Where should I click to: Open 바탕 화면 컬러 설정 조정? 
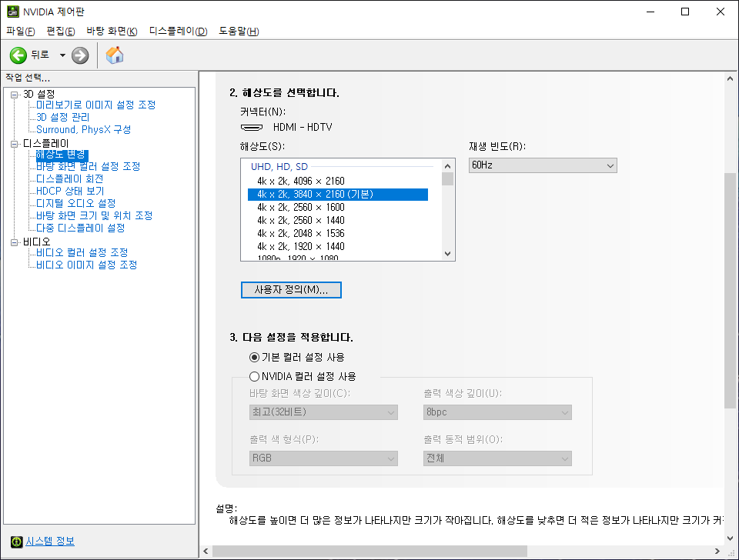[88, 166]
